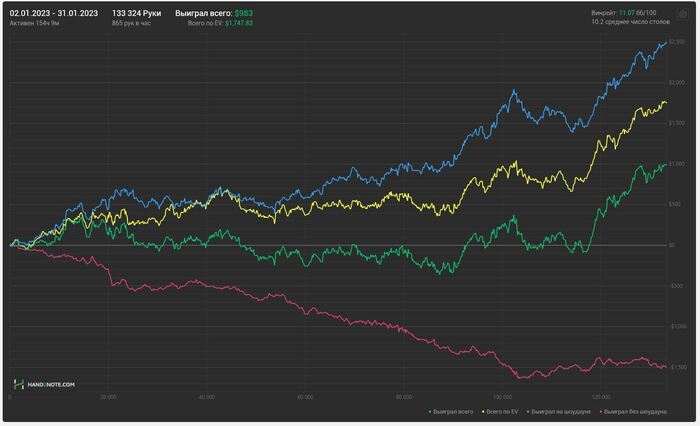Image resolution: width=700 pixels, height=426 pixels.
Task: Click the green 'Выиграл всего' legend dot
Action: tap(428, 410)
